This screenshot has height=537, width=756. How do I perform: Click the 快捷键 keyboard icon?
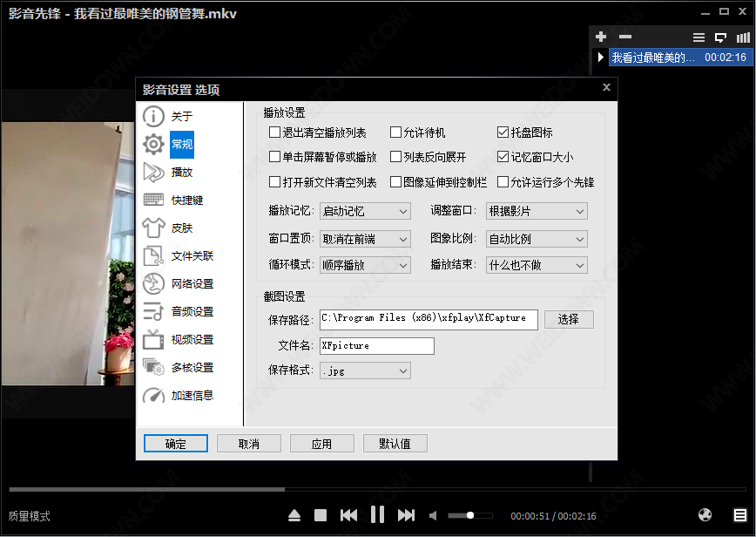tap(153, 200)
